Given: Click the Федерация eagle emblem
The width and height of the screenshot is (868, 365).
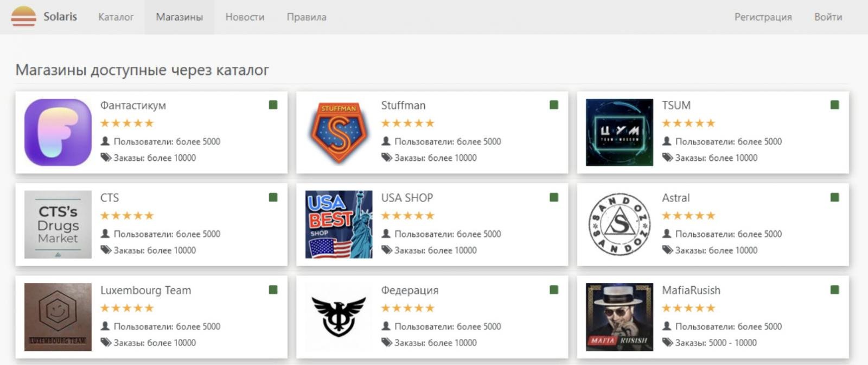Looking at the screenshot, I should click(x=339, y=317).
